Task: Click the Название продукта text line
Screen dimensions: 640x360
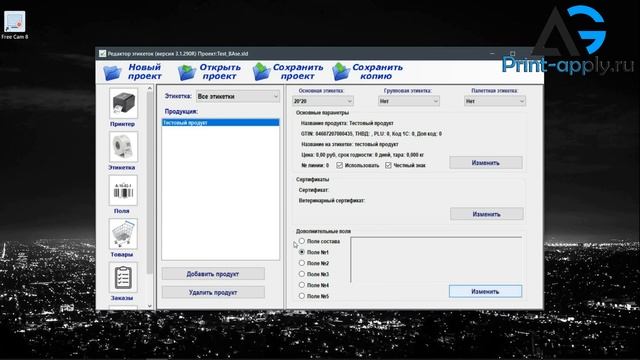Action: pyautogui.click(x=347, y=123)
